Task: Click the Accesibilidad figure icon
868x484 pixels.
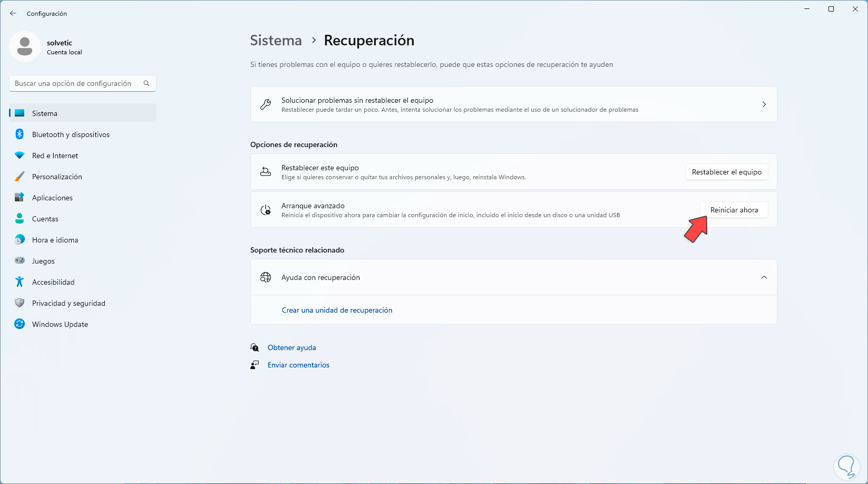Action: 19,282
